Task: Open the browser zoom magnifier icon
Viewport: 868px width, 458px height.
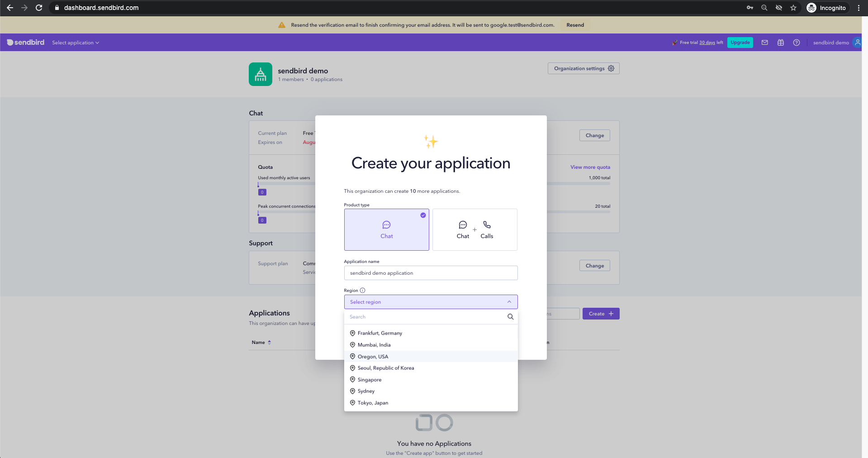Action: tap(764, 8)
